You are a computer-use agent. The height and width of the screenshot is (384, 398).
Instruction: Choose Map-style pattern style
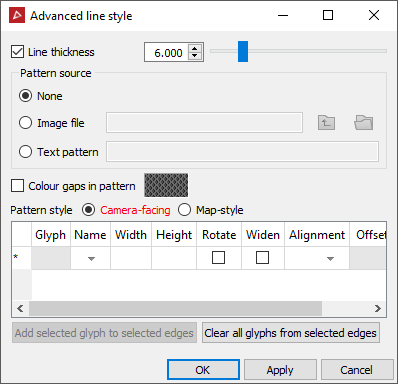point(184,210)
